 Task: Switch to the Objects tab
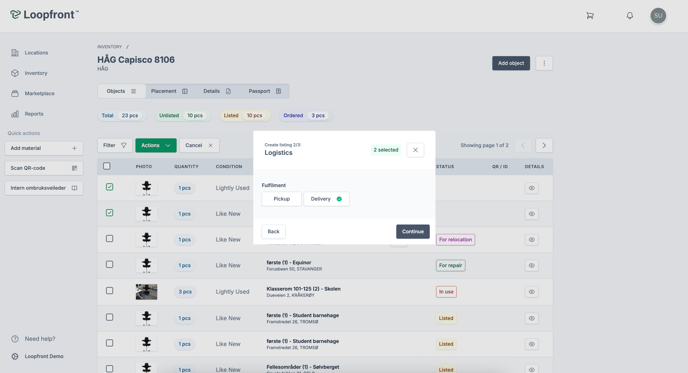(122, 91)
